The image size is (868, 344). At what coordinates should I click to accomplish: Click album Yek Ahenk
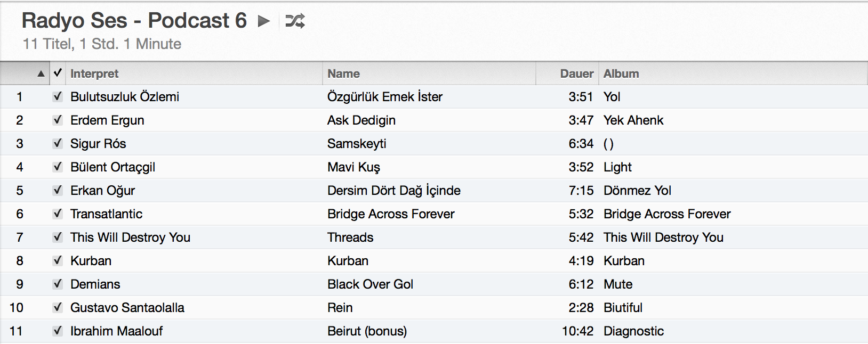(633, 120)
